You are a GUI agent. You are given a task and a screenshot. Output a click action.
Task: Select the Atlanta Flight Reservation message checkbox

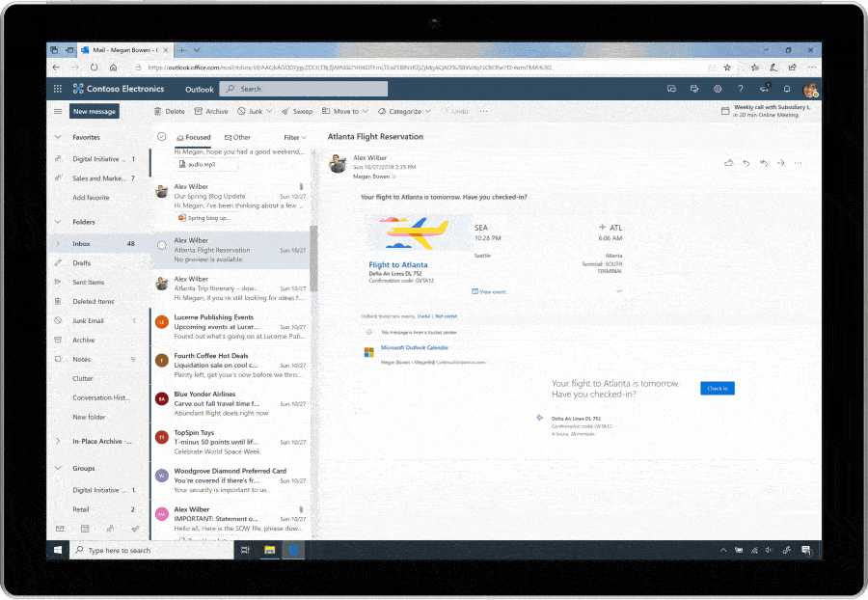[160, 244]
